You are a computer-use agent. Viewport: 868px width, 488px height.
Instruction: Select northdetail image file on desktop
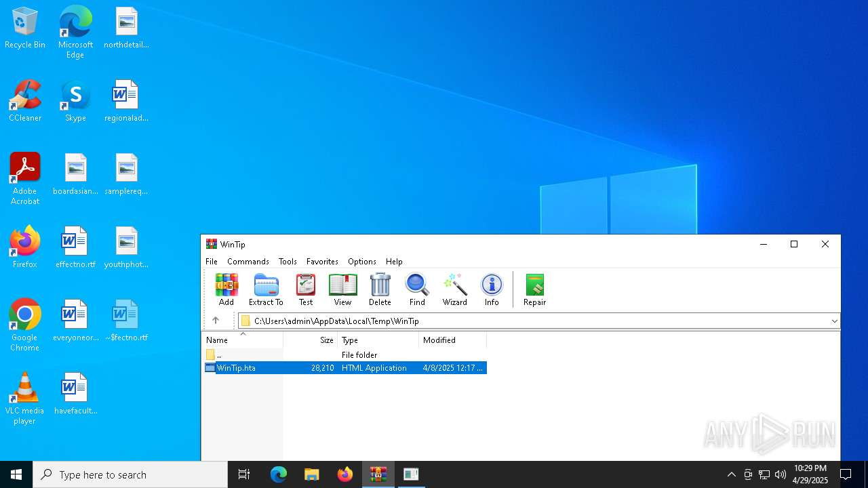[x=126, y=28]
